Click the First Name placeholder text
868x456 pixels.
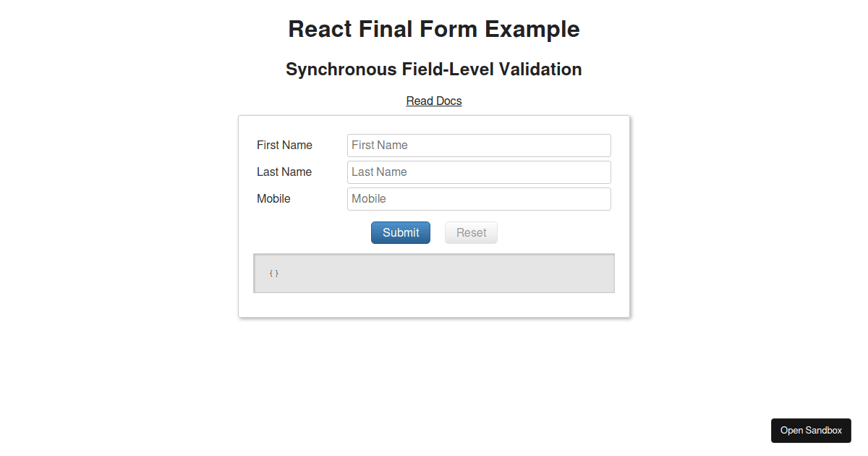click(x=379, y=145)
